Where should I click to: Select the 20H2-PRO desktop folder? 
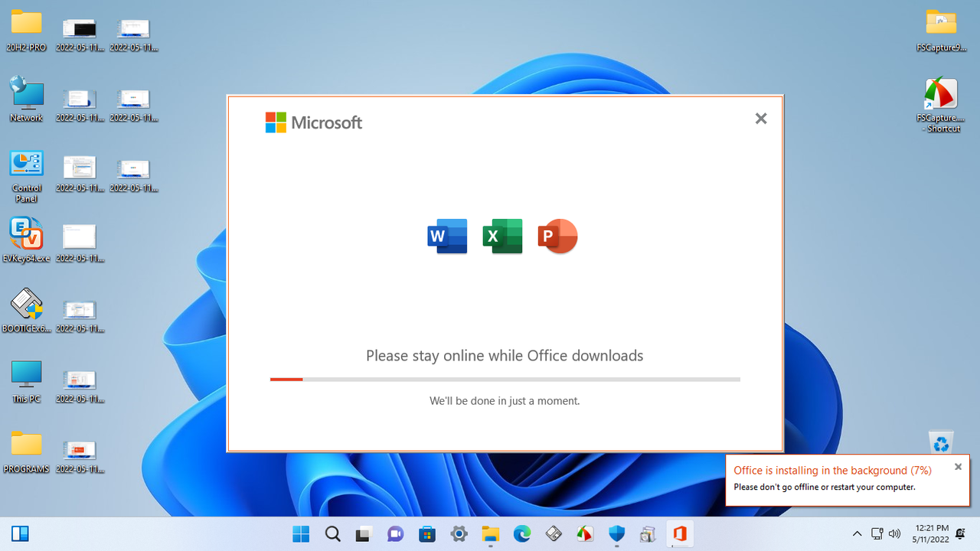26,31
